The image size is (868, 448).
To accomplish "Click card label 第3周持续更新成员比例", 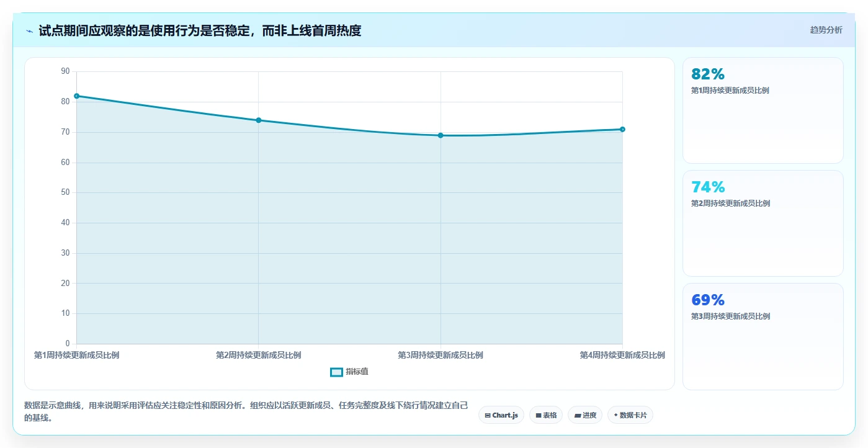I will [730, 316].
